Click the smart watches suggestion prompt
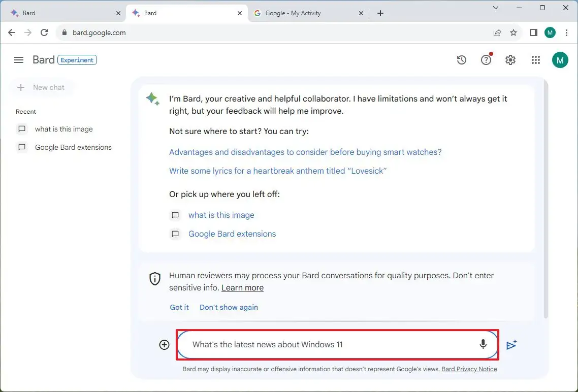Image resolution: width=578 pixels, height=392 pixels. 305,152
